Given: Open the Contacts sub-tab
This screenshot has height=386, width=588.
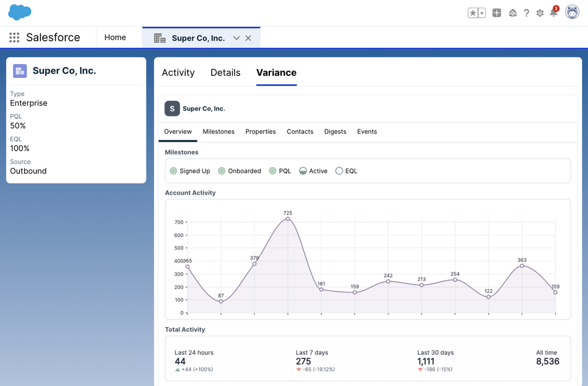Looking at the screenshot, I should [x=300, y=132].
